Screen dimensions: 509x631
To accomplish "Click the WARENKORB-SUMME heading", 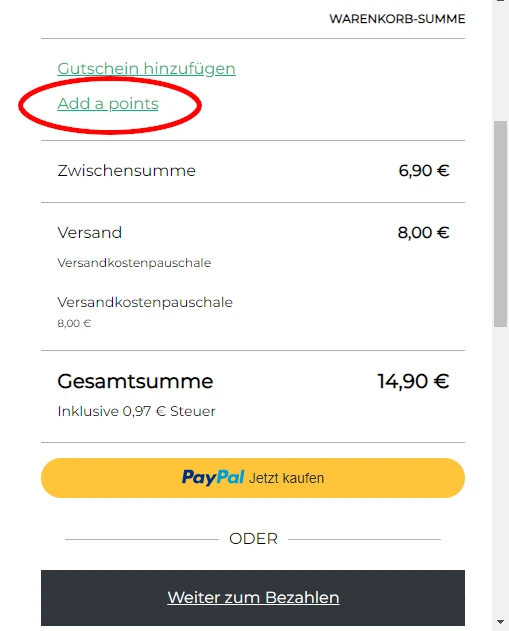I will [x=397, y=19].
